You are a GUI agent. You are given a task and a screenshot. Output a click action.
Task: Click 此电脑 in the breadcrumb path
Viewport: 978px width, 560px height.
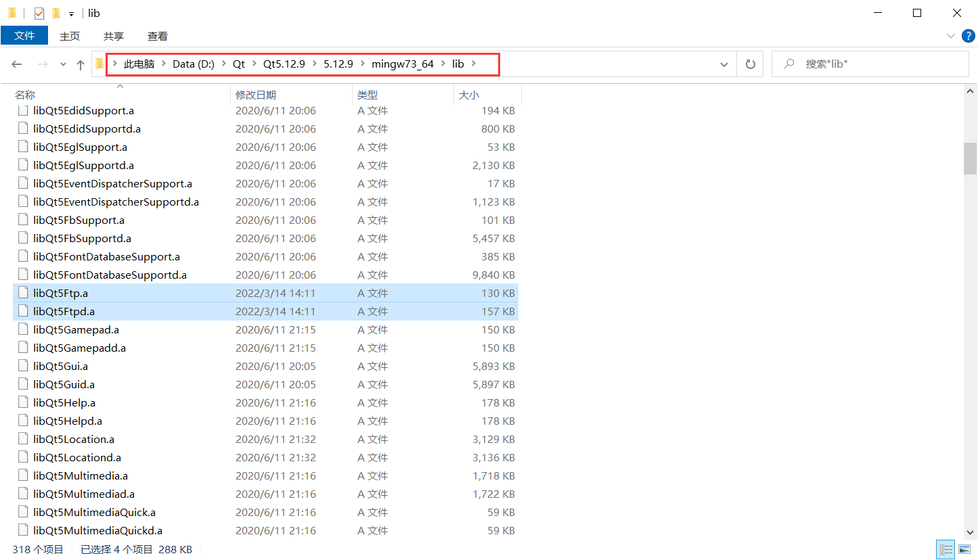tap(139, 64)
